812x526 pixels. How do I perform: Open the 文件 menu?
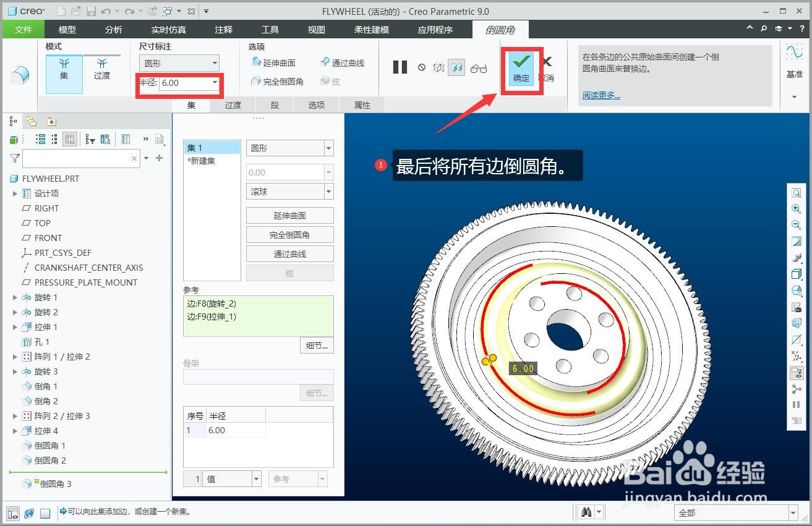tap(24, 29)
